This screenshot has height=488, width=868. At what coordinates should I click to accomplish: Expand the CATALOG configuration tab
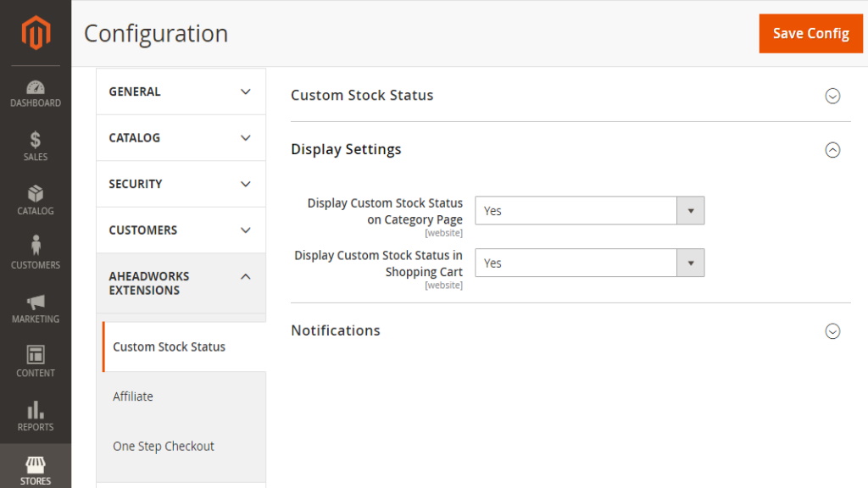[x=181, y=138]
